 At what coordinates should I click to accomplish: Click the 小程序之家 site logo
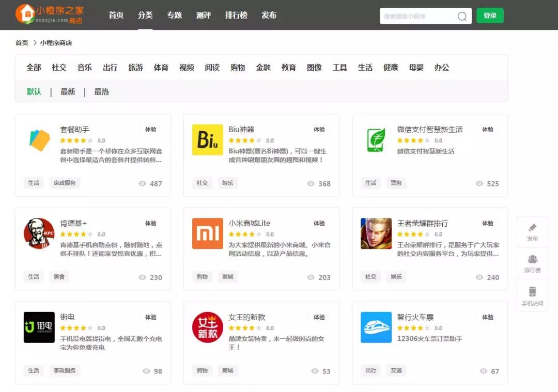tap(50, 14)
